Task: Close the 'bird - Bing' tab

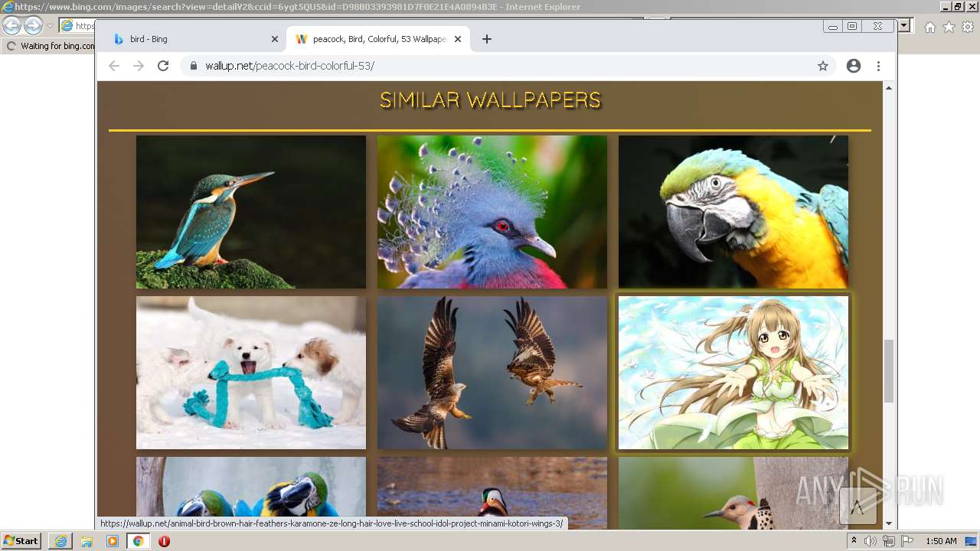Action: click(275, 39)
